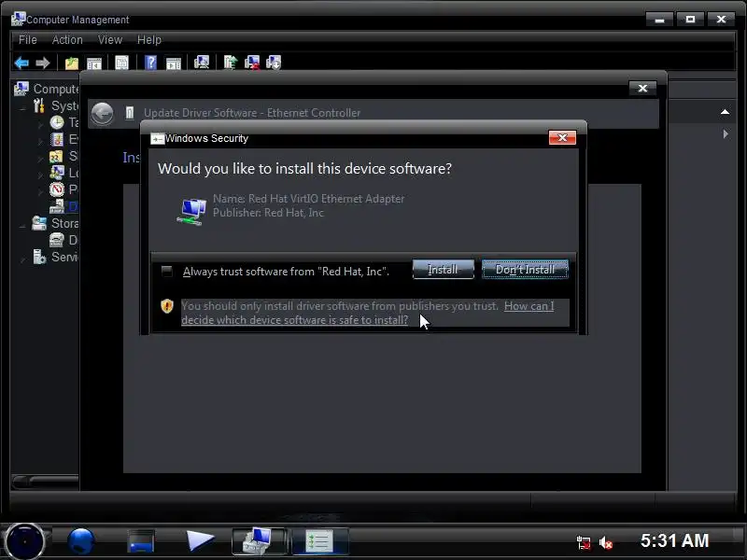Switch to the checklist taskbar window

tap(319, 541)
